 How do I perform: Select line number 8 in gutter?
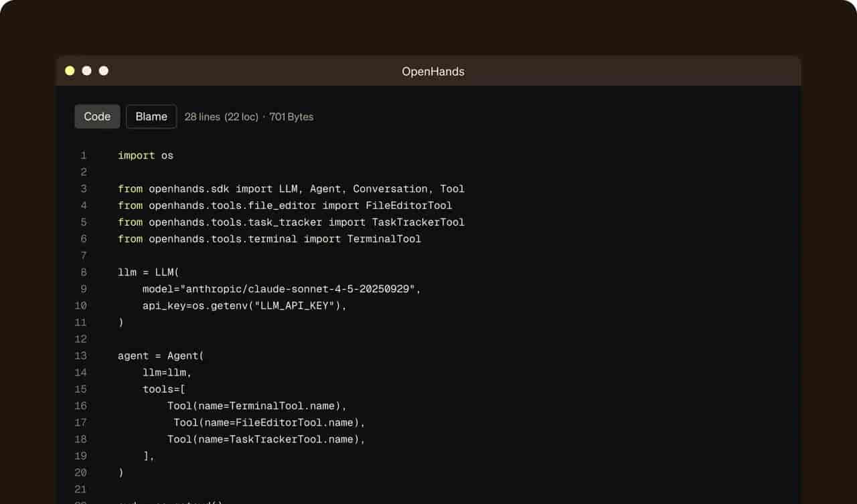(x=84, y=272)
